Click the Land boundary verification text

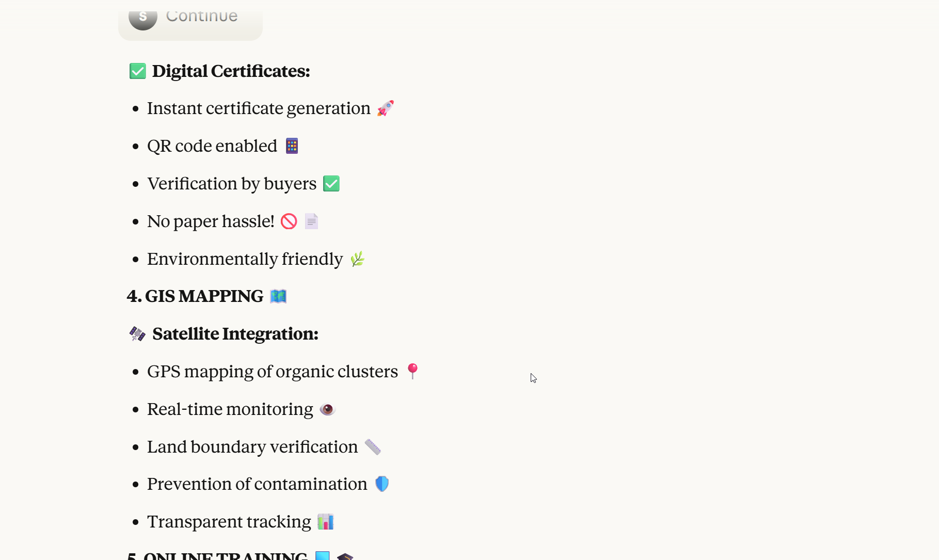point(252,447)
